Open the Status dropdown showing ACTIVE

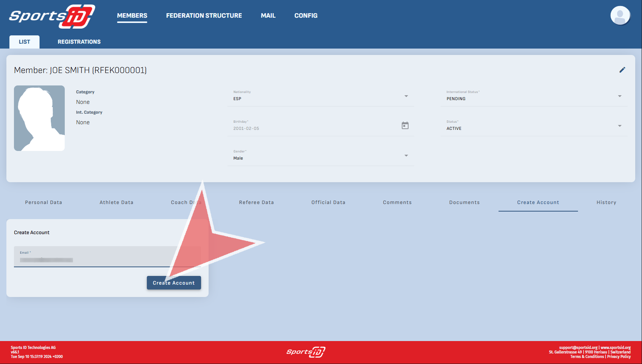click(x=619, y=126)
